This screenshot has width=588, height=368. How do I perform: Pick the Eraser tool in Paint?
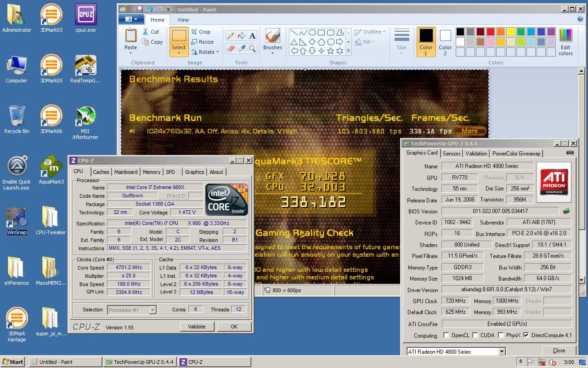230,48
